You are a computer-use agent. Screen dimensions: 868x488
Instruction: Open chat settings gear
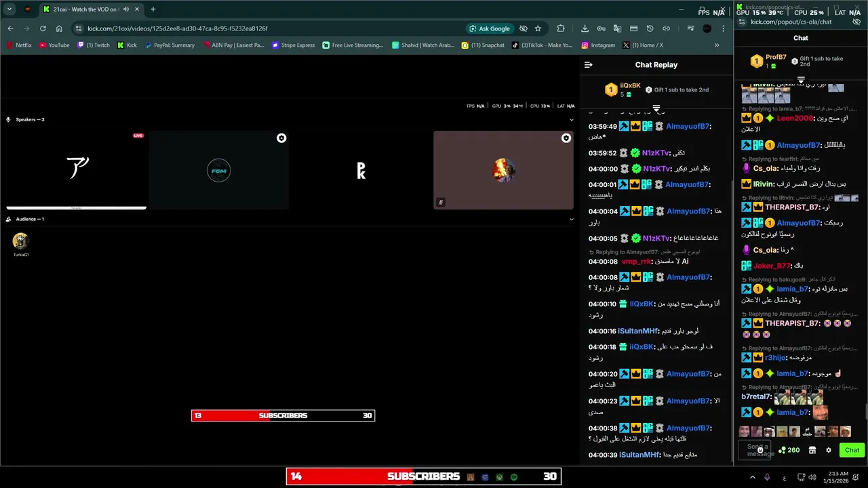click(x=828, y=450)
